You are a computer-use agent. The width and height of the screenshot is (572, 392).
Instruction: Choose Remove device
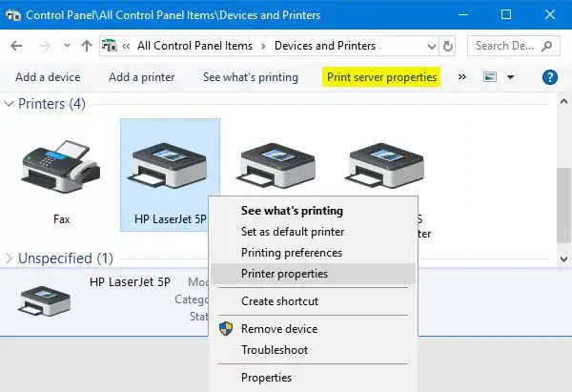coord(279,329)
